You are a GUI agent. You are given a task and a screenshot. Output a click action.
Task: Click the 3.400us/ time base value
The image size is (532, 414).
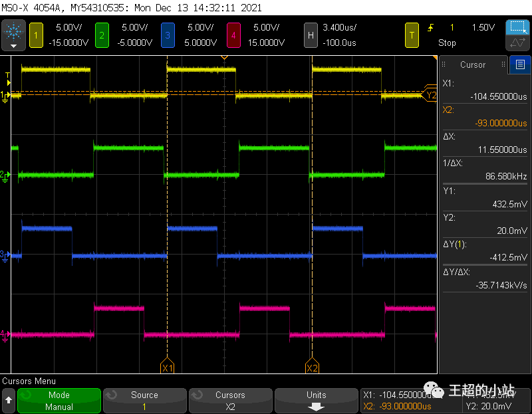click(x=338, y=27)
